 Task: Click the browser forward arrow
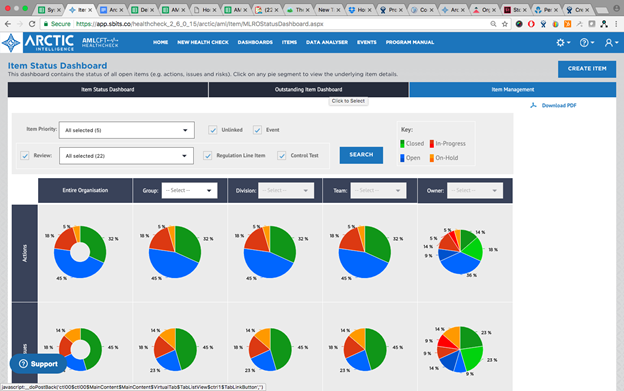20,24
